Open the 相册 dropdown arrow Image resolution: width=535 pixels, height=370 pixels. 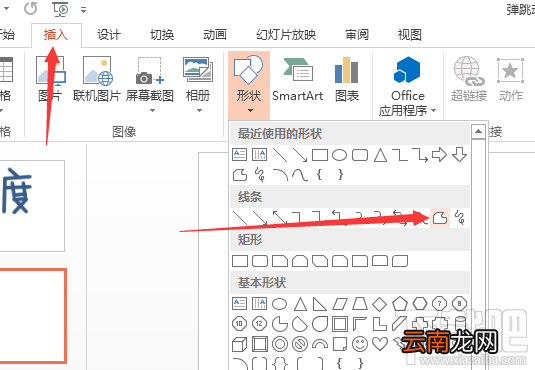click(x=200, y=111)
